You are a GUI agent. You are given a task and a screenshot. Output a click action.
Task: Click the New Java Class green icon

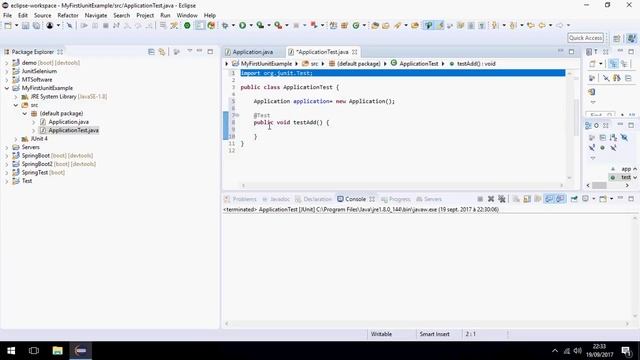[356, 25]
